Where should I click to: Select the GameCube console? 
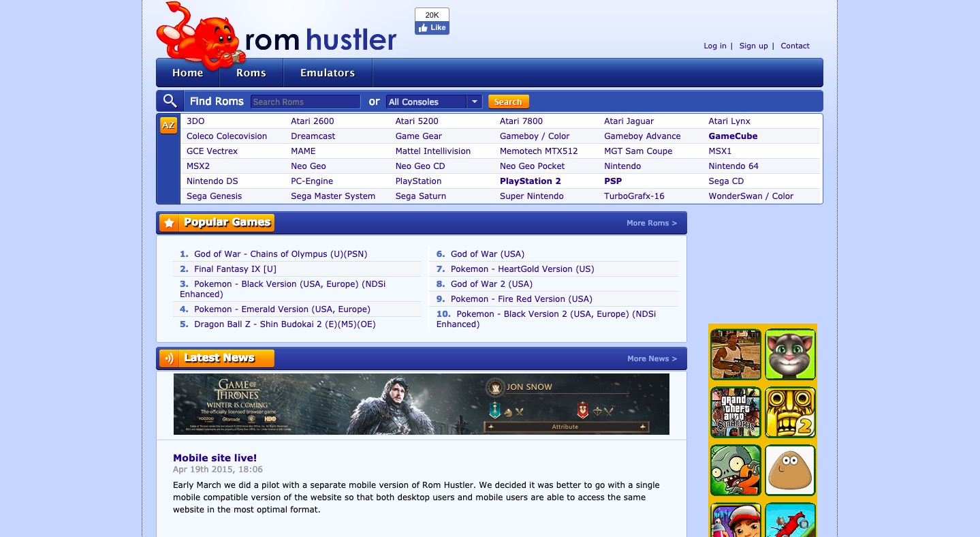click(x=733, y=136)
